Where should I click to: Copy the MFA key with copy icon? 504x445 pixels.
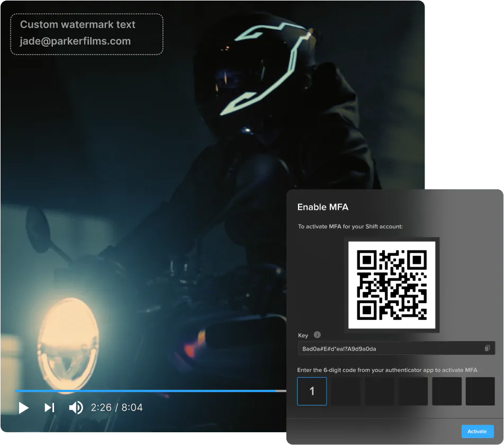(x=487, y=348)
